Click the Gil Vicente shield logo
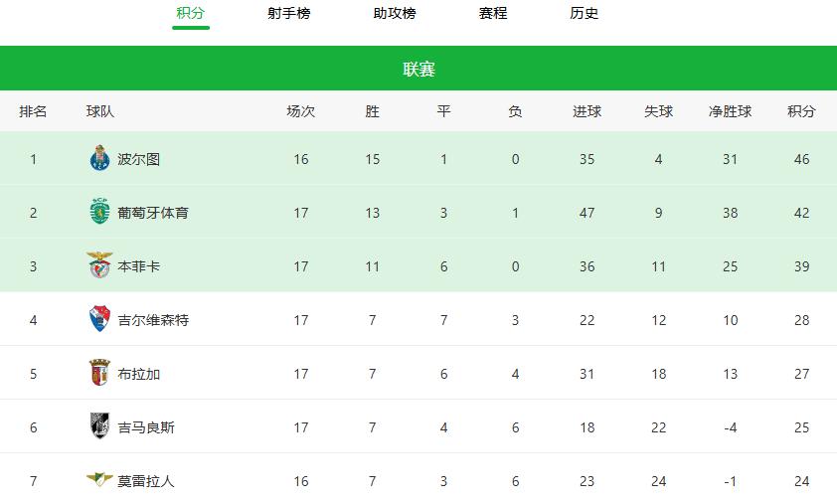Viewport: 837px width, 504px height. coord(99,319)
